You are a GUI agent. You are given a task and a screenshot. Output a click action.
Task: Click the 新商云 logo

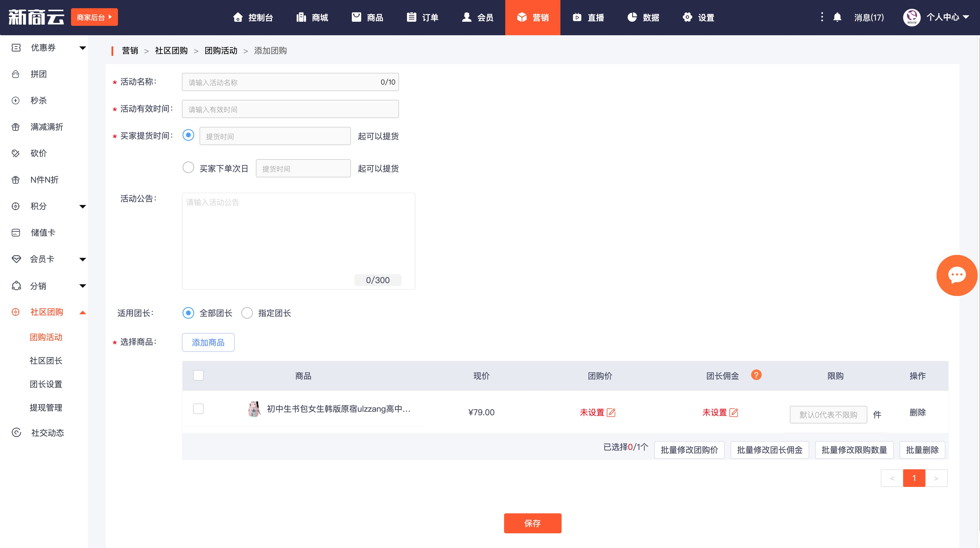pos(36,17)
